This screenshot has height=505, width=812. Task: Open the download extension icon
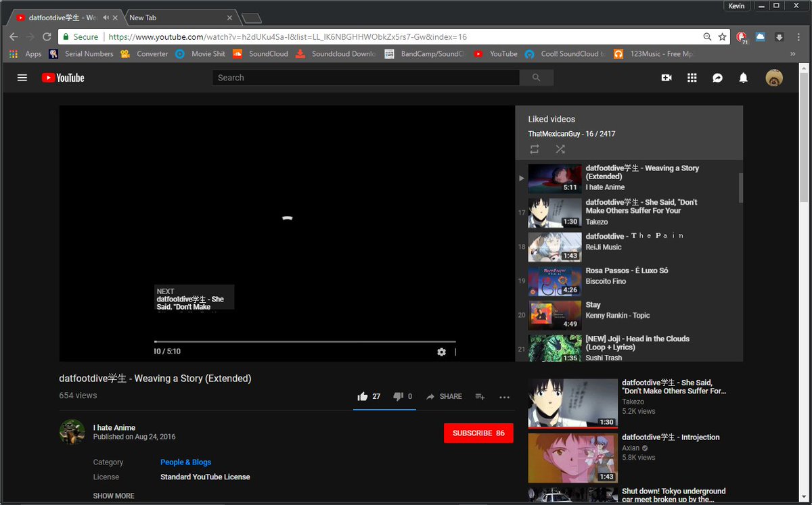click(779, 37)
